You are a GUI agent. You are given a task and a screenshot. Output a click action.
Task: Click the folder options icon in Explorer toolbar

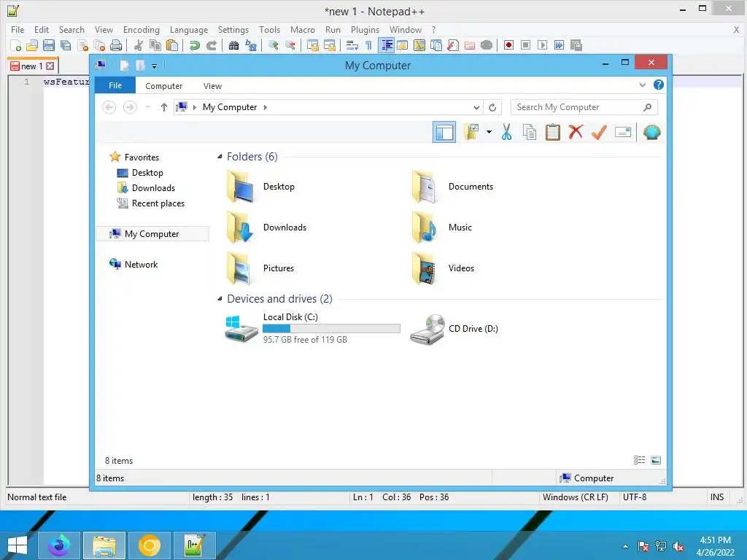[x=472, y=132]
